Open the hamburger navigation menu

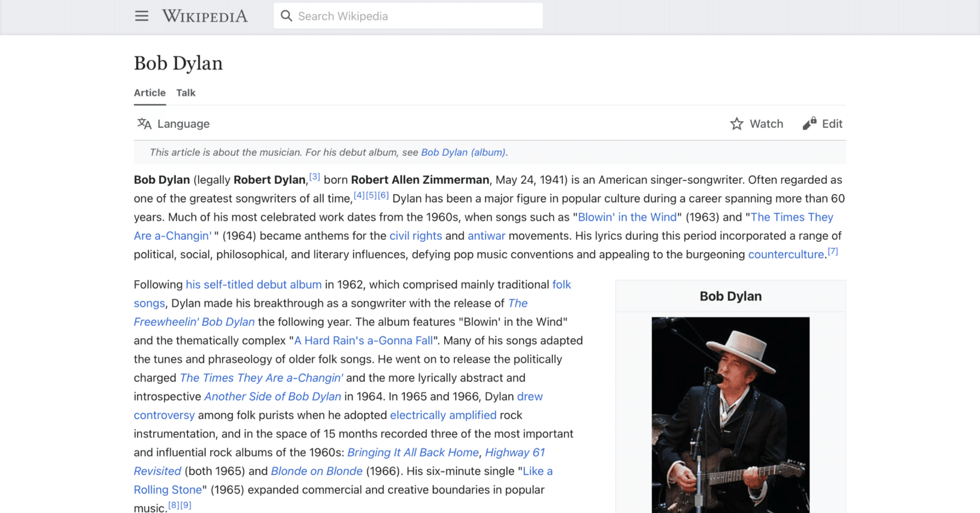click(141, 16)
